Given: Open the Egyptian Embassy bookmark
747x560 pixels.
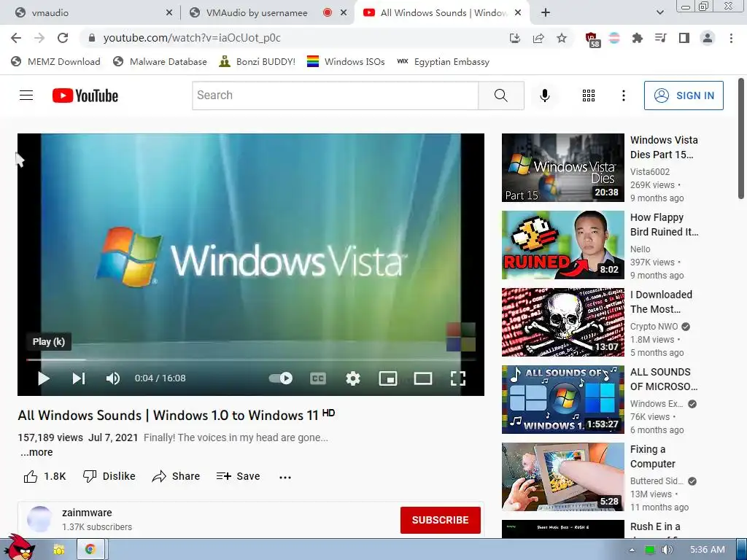Looking at the screenshot, I should [443, 62].
